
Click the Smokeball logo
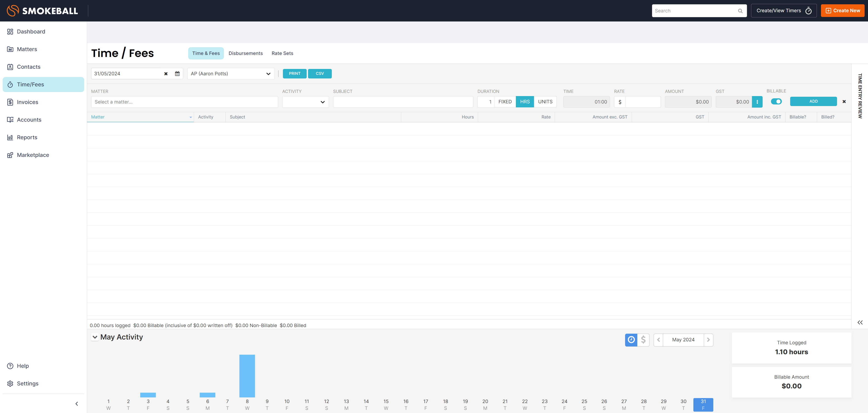pos(43,11)
